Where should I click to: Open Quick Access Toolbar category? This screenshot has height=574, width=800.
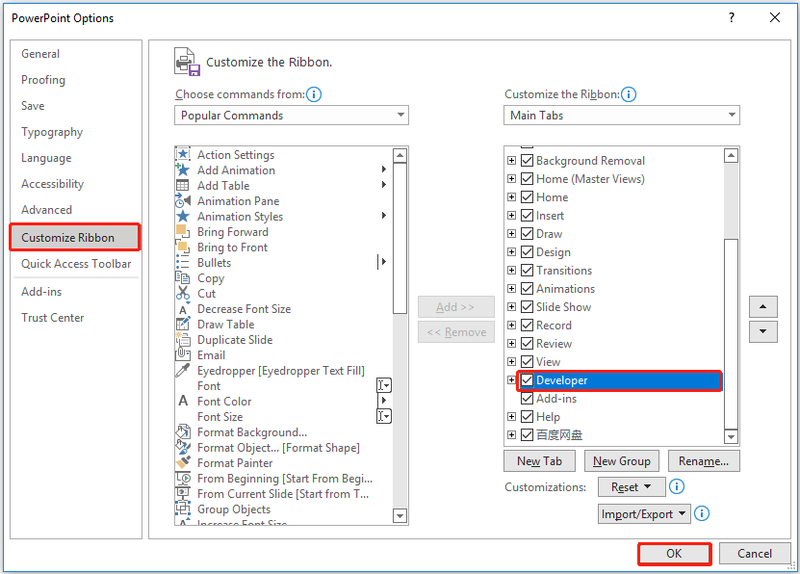tap(76, 264)
